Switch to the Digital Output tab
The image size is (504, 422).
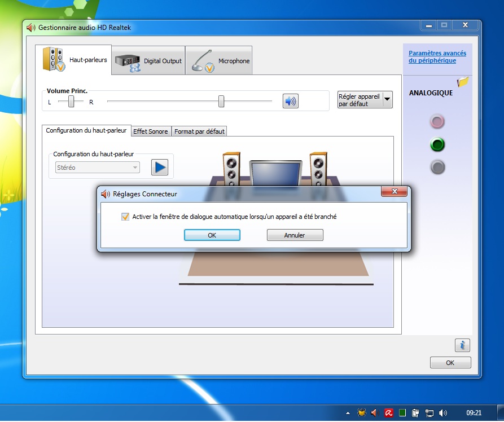pyautogui.click(x=149, y=60)
